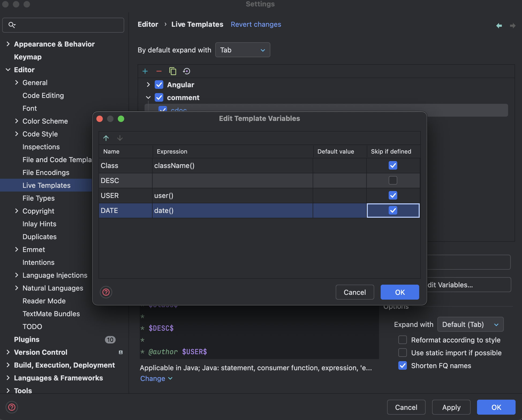Click the back navigation arrow in Settings
This screenshot has height=420, width=522.
point(499,26)
